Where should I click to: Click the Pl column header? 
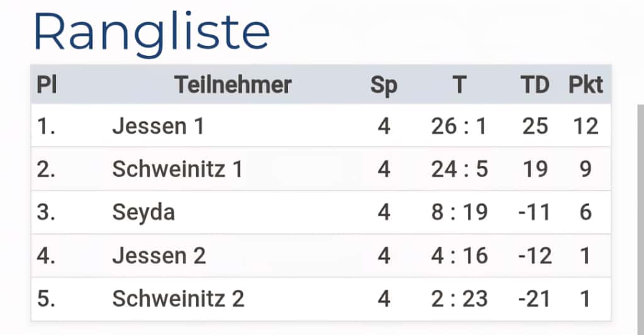(x=47, y=84)
